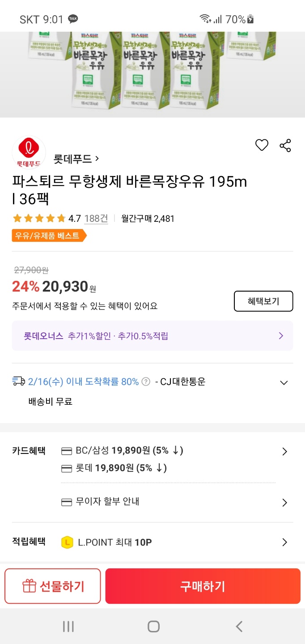Viewport: 305px width, 644px height.
Task: Tap the heart wishlist icon
Action: [262, 145]
